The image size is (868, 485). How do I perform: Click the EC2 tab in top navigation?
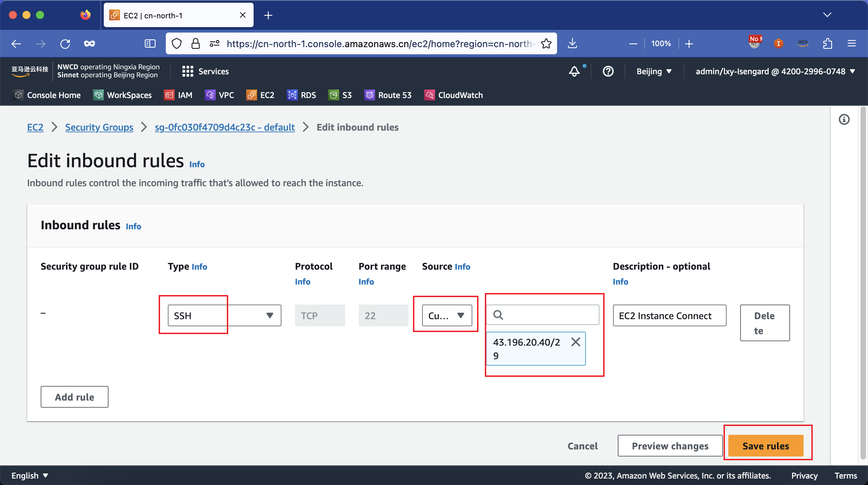267,94
